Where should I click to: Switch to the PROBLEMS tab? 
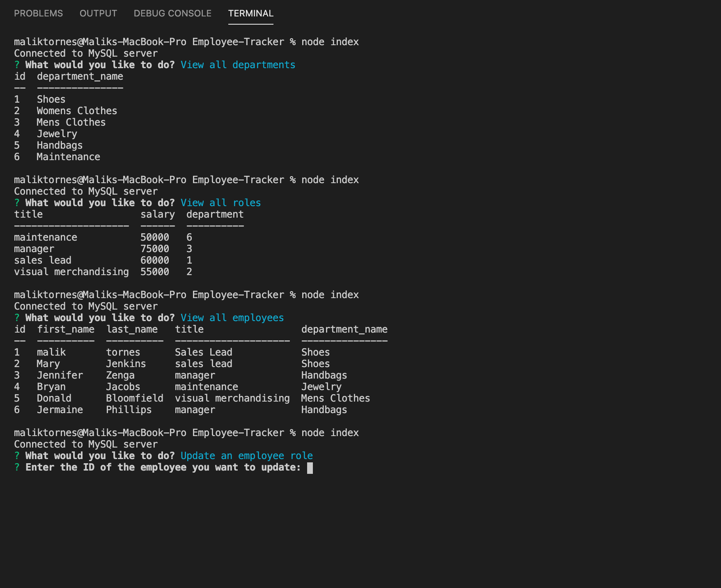pyautogui.click(x=39, y=13)
